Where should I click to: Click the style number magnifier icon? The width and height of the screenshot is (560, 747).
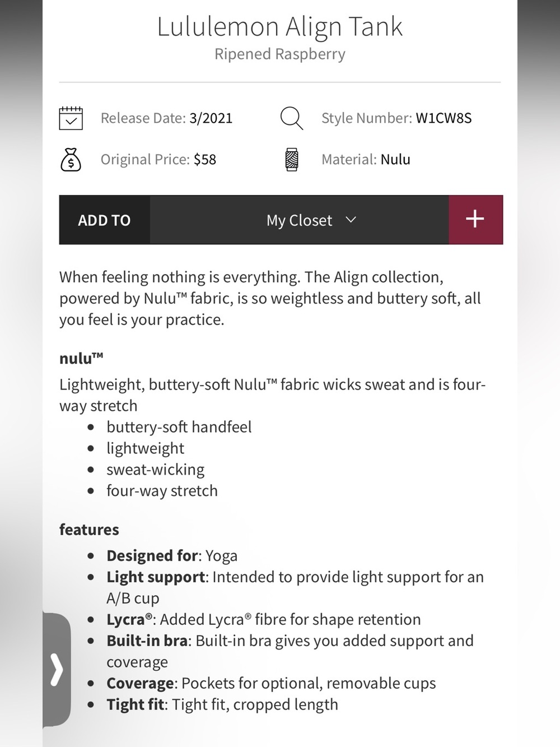pos(291,118)
